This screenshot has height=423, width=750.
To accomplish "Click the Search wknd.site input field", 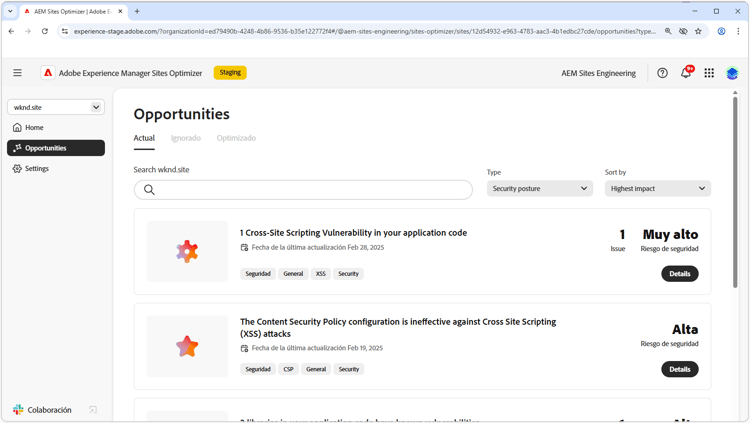I will click(303, 189).
